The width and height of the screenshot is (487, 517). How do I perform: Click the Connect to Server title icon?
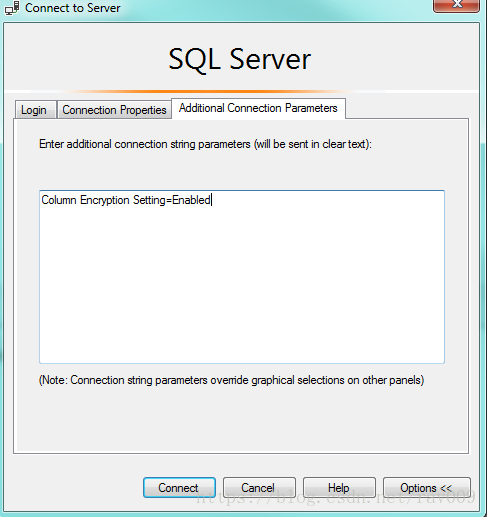(12, 8)
